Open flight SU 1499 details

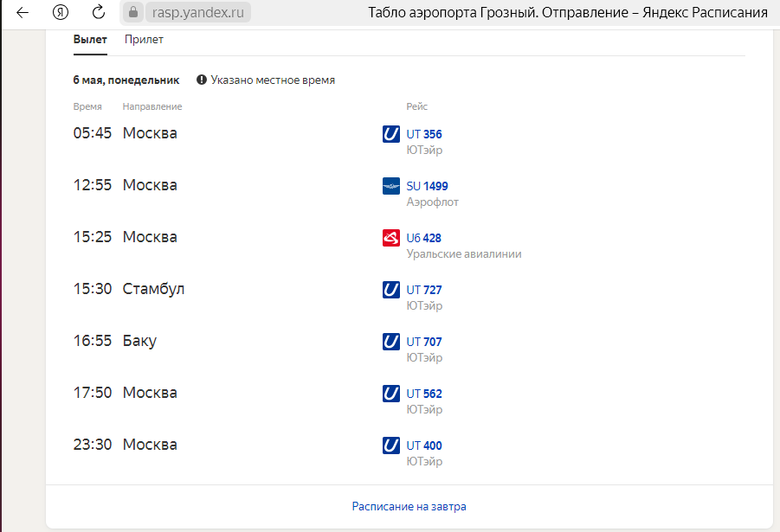click(x=427, y=186)
